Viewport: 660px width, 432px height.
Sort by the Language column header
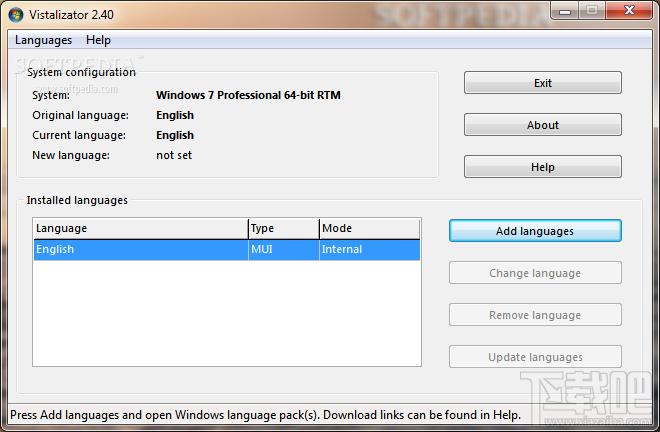(x=141, y=228)
